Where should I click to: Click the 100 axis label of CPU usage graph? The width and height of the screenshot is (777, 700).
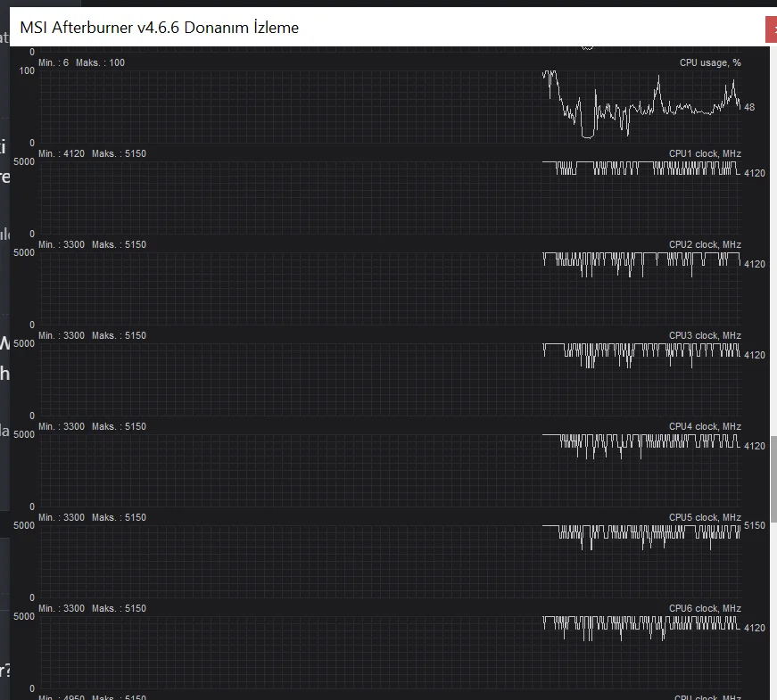click(27, 70)
